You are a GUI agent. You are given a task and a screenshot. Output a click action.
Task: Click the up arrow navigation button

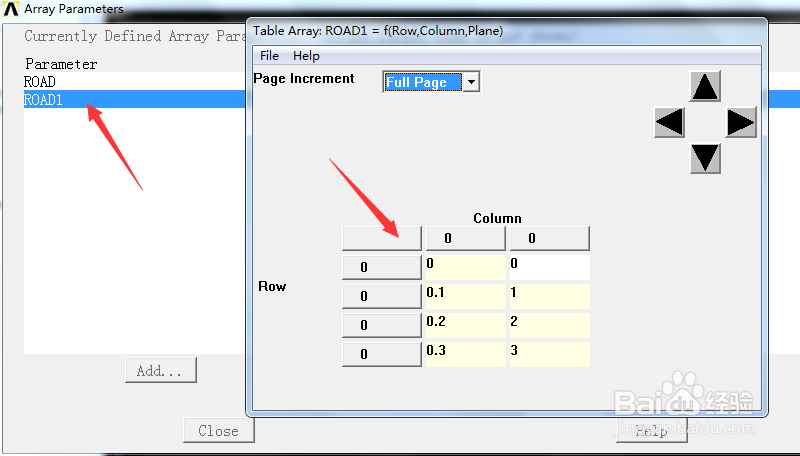(705, 86)
